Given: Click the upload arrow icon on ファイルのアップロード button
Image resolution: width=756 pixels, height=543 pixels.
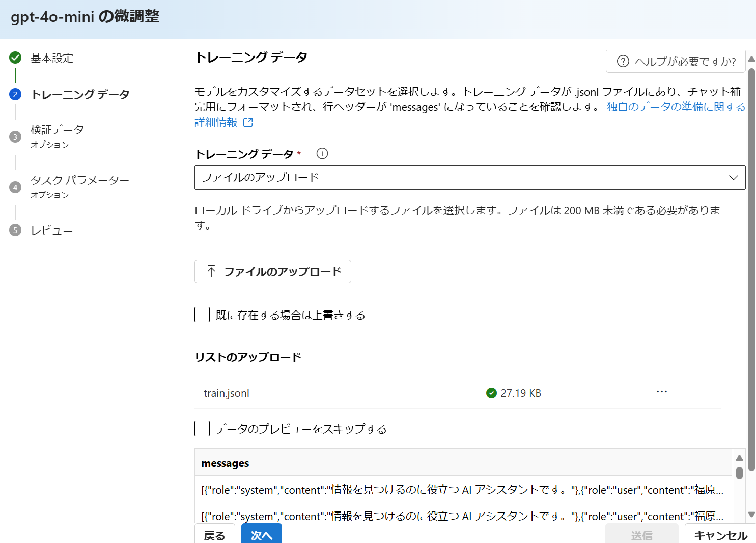Looking at the screenshot, I should (211, 271).
